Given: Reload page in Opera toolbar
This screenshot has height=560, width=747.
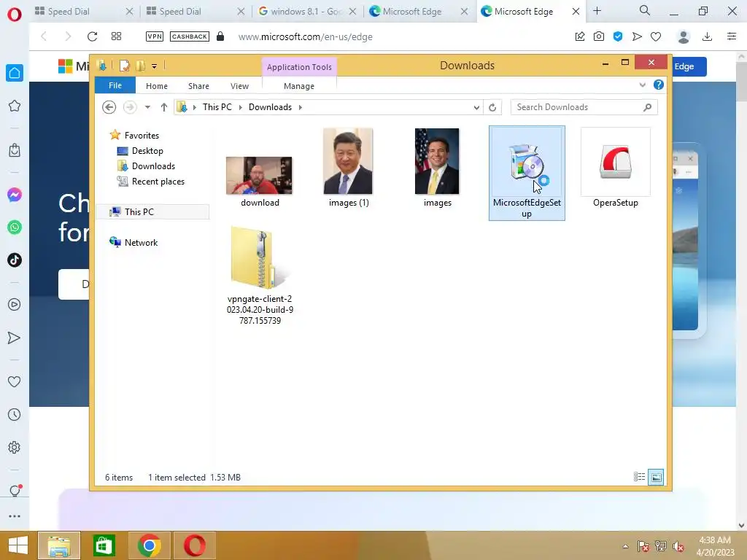Looking at the screenshot, I should tap(93, 36).
